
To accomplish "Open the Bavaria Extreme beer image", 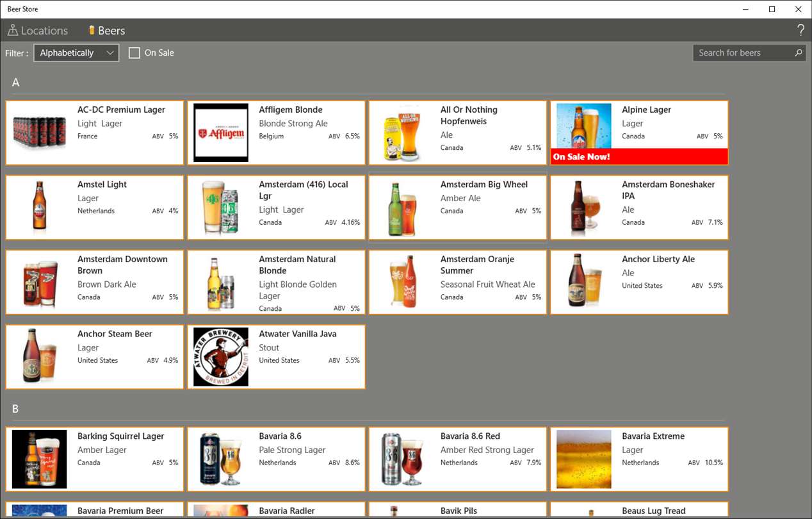I will [x=583, y=459].
